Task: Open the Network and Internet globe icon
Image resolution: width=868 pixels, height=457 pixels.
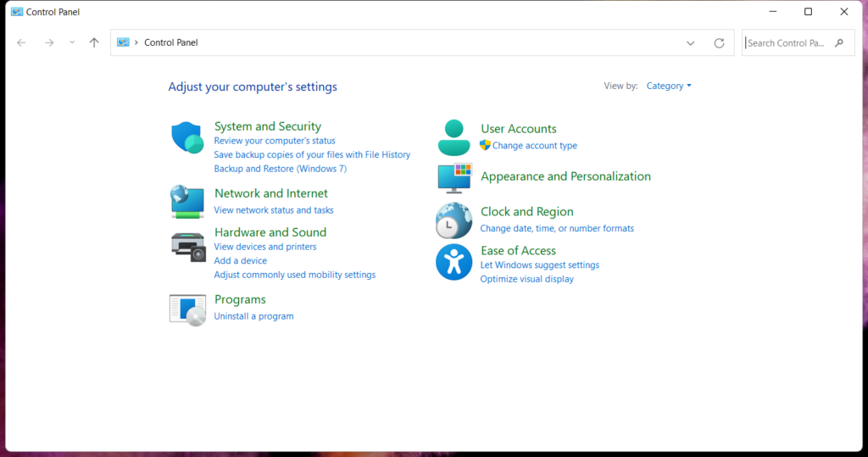Action: click(187, 202)
